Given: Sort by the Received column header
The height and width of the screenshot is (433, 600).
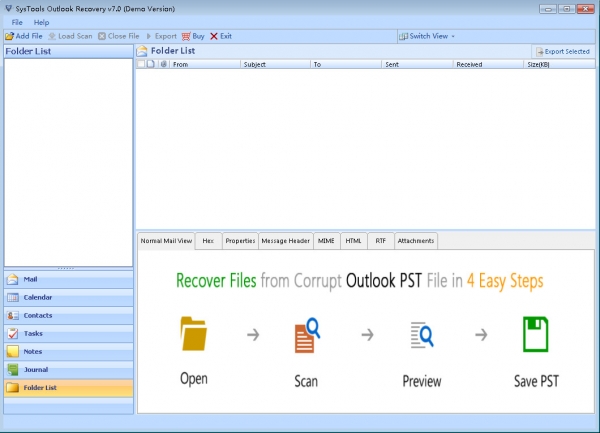Looking at the screenshot, I should point(488,64).
